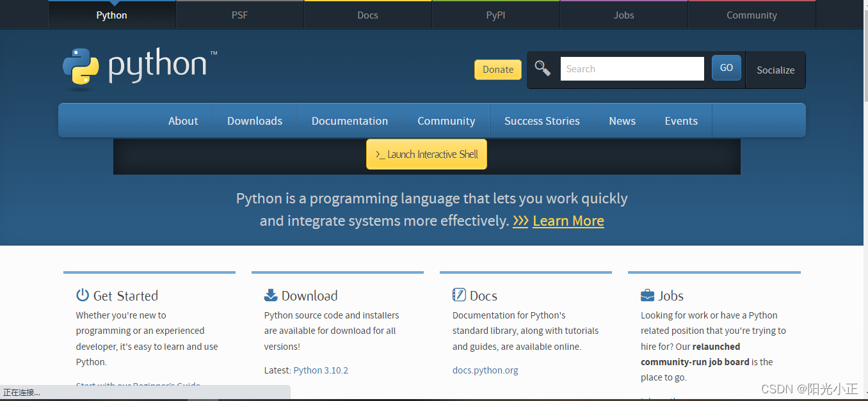
Task: Click the Docs section heading
Action: [x=483, y=295]
